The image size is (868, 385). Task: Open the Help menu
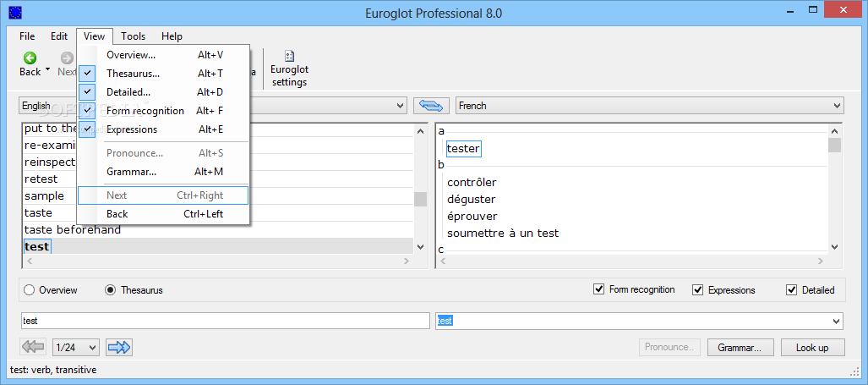172,36
